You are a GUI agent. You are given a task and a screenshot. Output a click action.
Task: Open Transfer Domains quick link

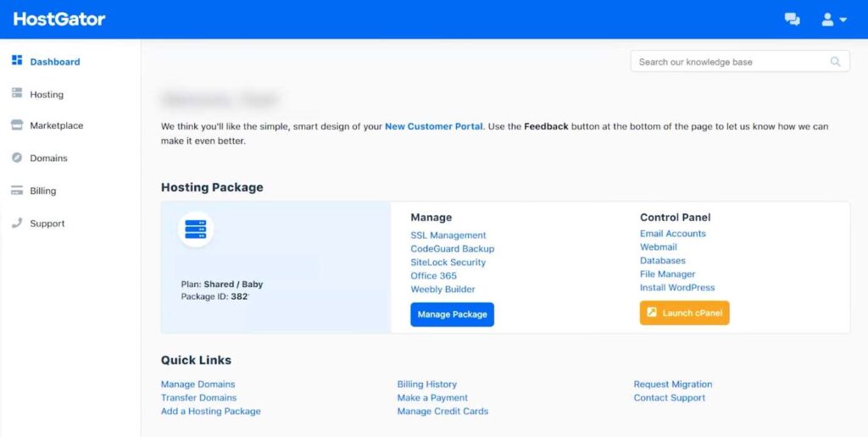click(198, 398)
